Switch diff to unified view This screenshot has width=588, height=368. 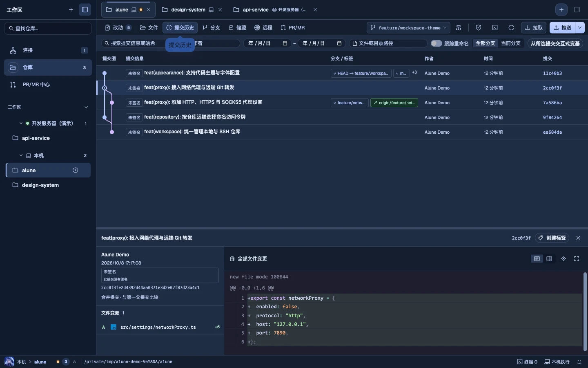(x=537, y=258)
